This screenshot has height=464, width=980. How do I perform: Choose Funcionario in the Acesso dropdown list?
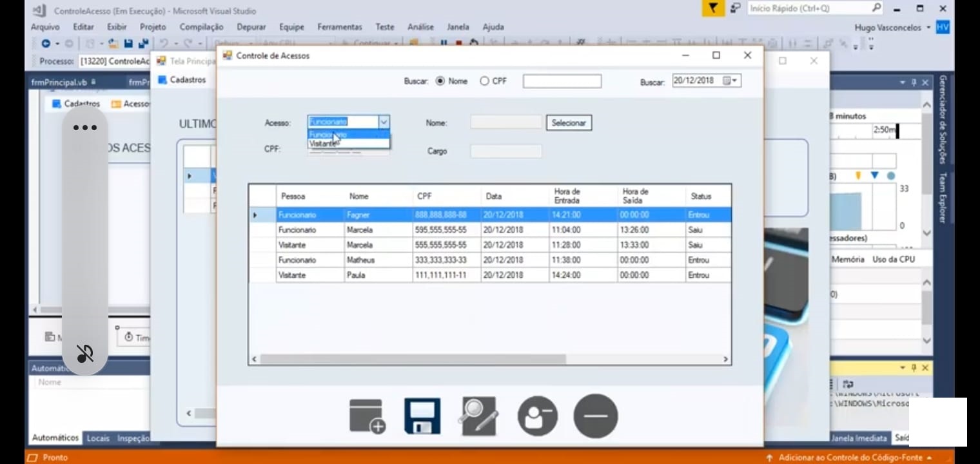[348, 135]
